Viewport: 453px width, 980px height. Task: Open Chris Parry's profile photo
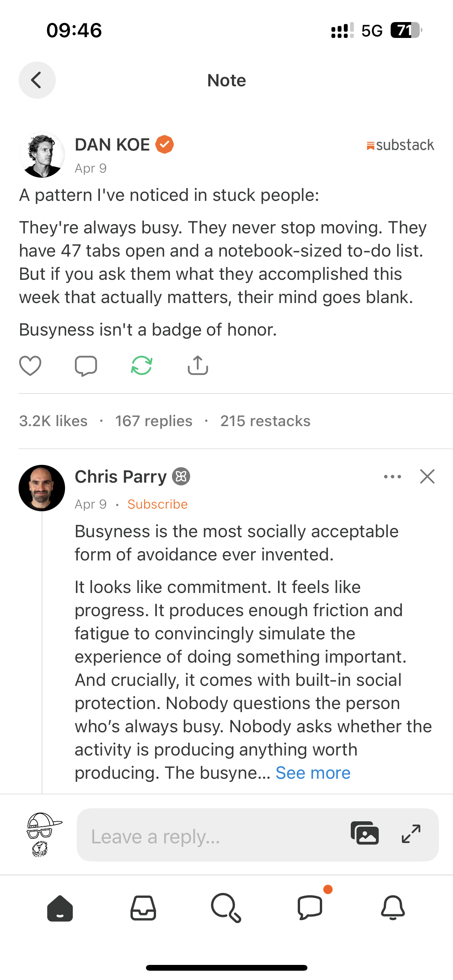pos(42,488)
